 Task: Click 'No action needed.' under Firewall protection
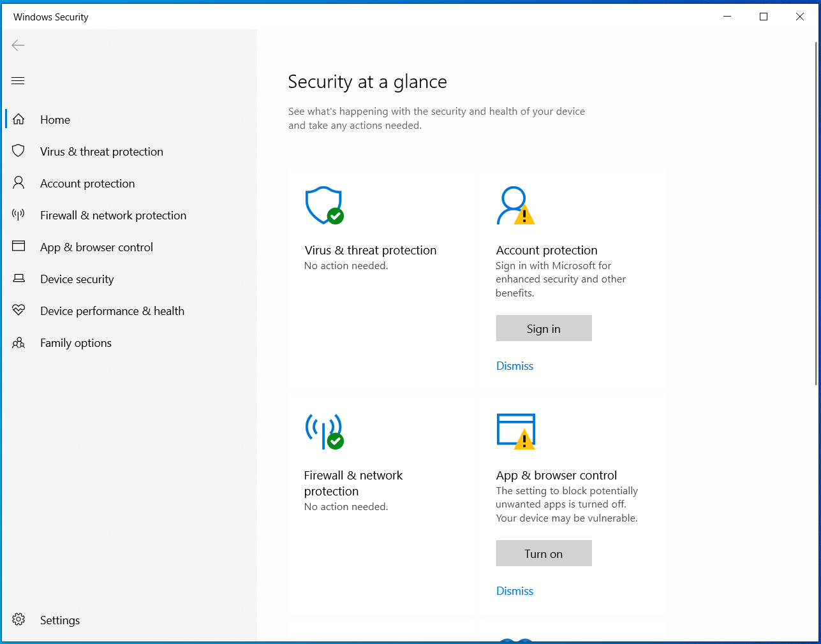(x=346, y=507)
